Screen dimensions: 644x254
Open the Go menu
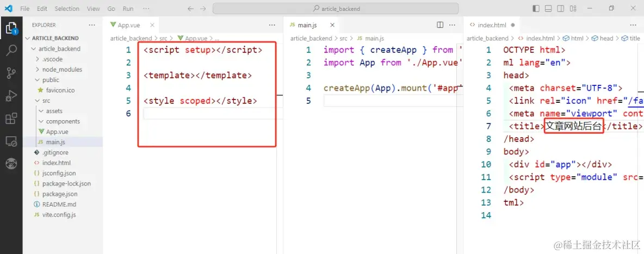(x=112, y=9)
